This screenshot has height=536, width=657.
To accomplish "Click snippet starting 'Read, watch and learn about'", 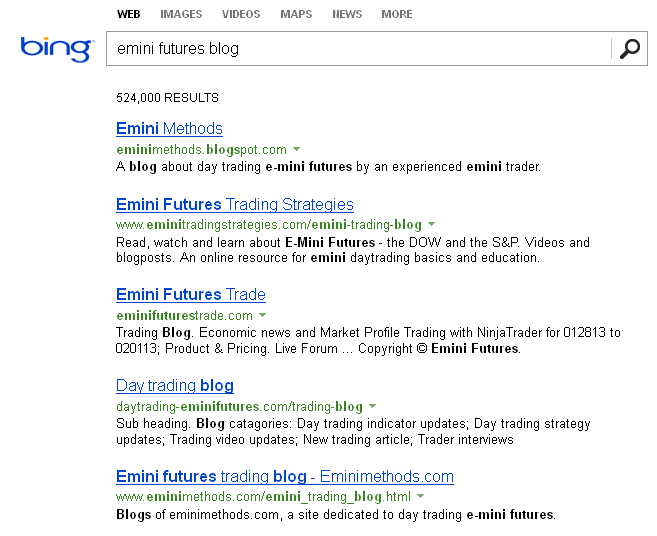I will 353,250.
